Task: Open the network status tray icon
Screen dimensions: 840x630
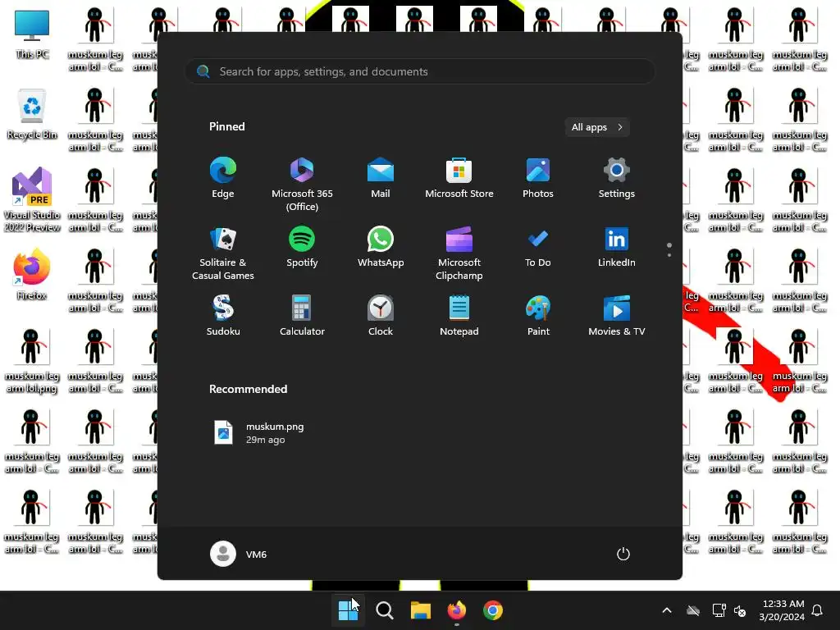Action: tap(719, 610)
